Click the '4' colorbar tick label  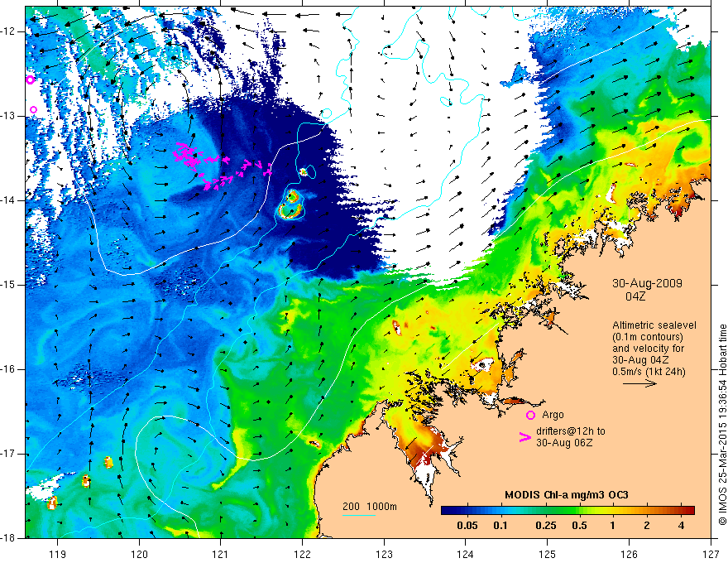point(681,526)
